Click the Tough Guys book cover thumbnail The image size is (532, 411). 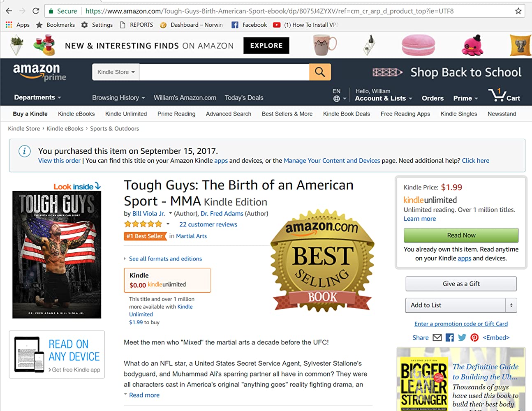coord(57,254)
